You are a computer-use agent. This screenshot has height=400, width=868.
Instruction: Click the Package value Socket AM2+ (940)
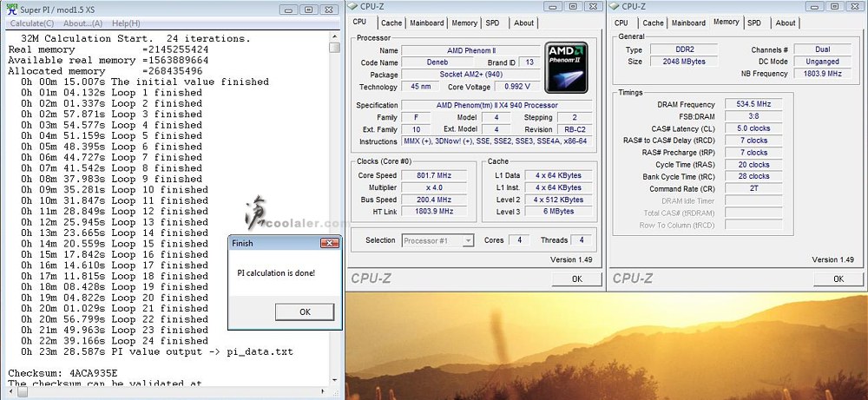coord(470,75)
